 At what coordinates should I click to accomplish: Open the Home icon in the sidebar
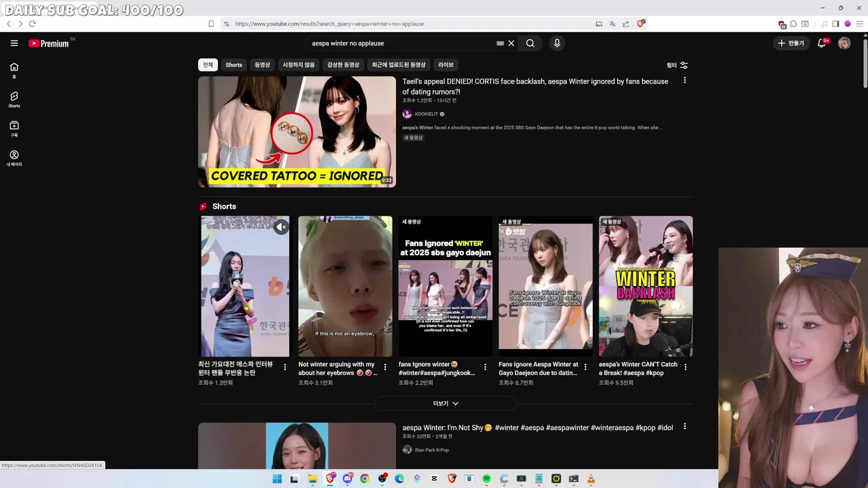pyautogui.click(x=14, y=70)
